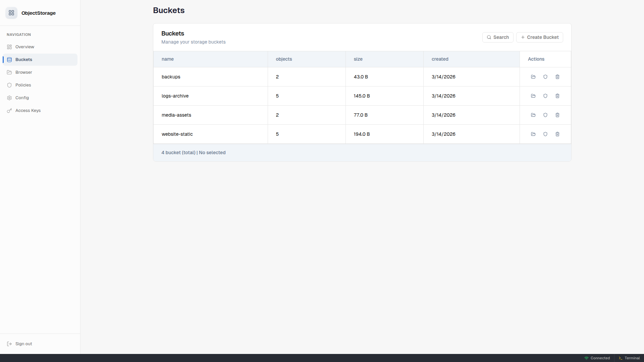
Task: Sort table by name column header
Action: tap(168, 59)
